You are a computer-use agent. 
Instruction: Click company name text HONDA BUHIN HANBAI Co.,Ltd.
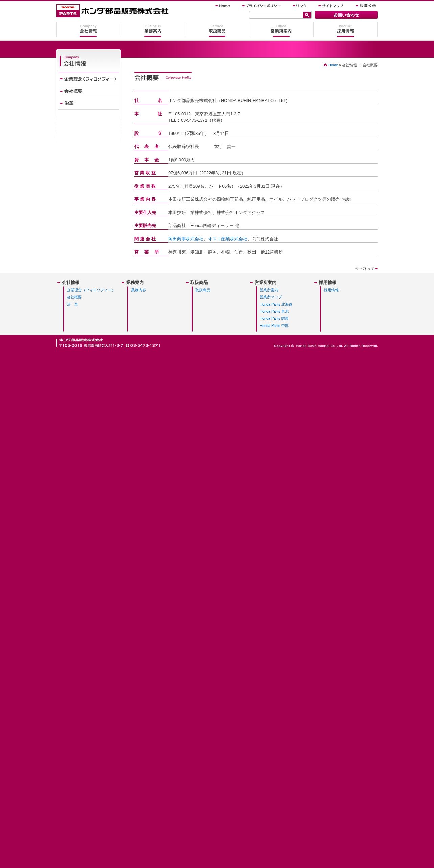(x=254, y=101)
